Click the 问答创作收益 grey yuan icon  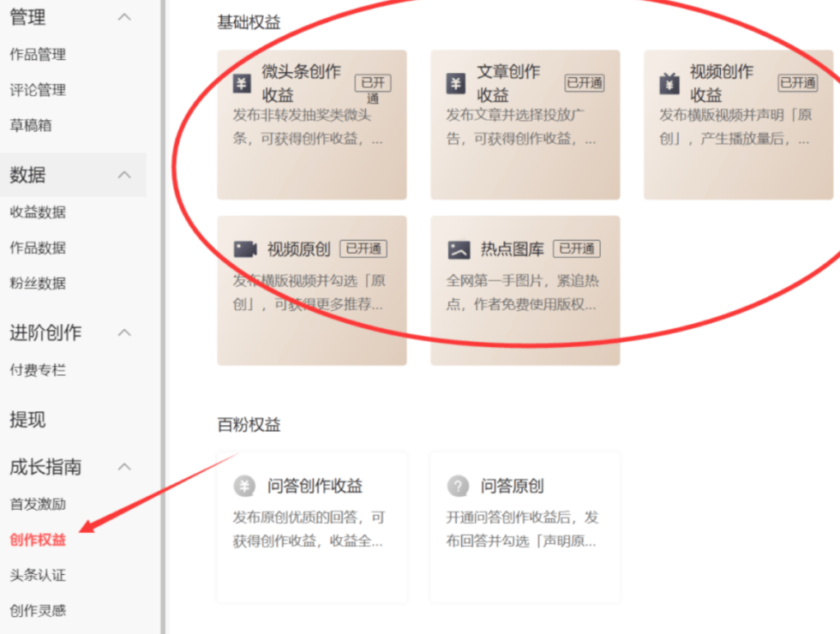click(x=244, y=487)
